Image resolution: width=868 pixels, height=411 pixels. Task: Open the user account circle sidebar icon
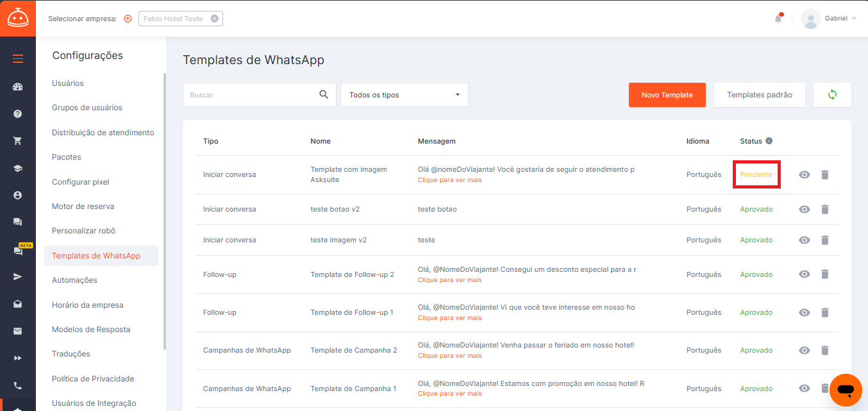(18, 195)
